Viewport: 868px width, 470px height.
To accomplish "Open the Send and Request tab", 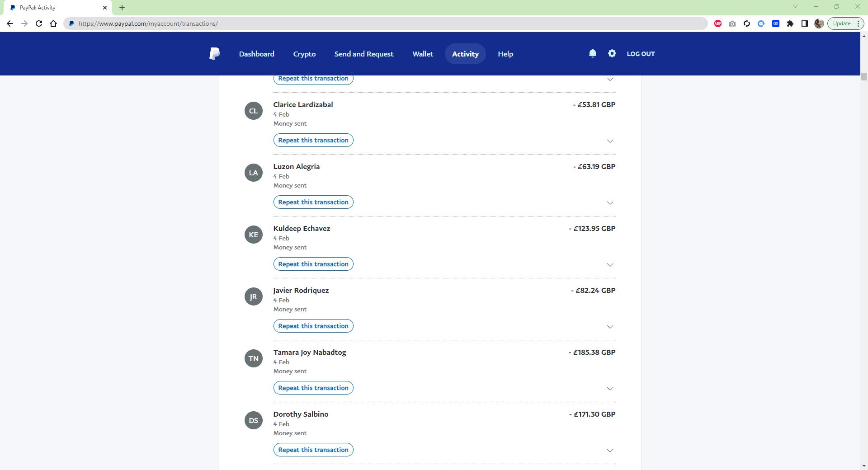I will click(x=363, y=54).
